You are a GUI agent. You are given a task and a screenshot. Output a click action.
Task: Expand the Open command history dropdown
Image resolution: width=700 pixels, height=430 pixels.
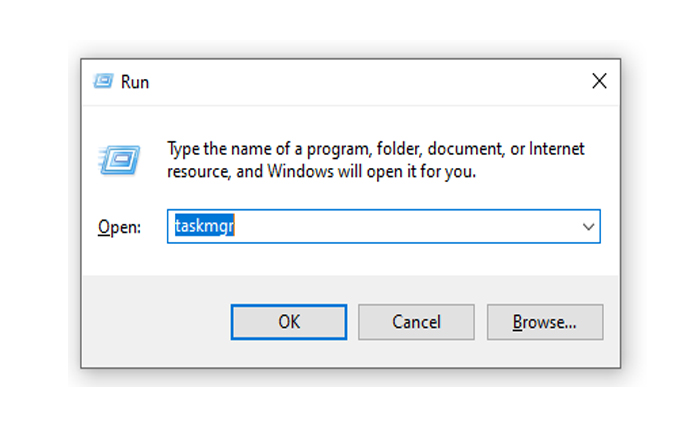588,227
